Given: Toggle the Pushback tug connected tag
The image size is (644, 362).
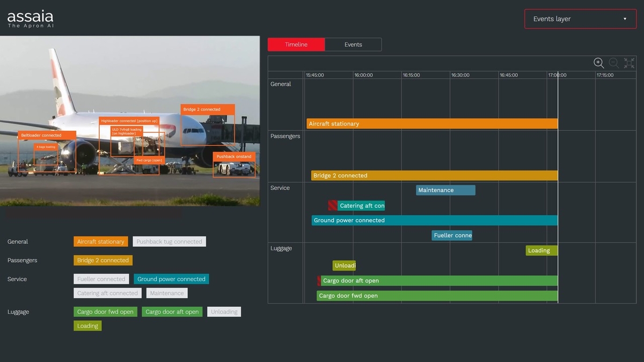Looking at the screenshot, I should click(169, 242).
